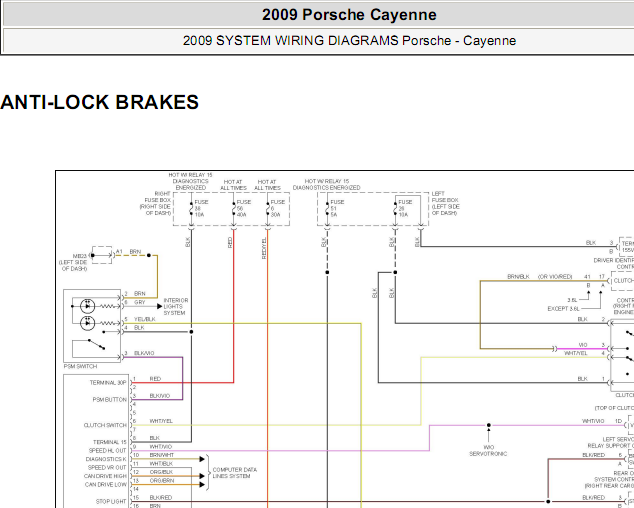The image size is (634, 508).
Task: Click the 'FUSE 56 40A' label
Action: [243, 208]
